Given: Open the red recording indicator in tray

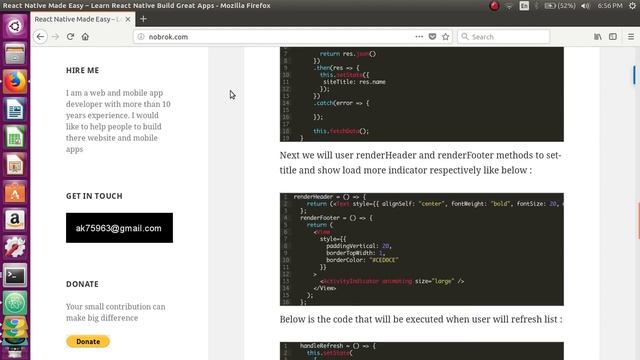Looking at the screenshot, I should pyautogui.click(x=494, y=6).
